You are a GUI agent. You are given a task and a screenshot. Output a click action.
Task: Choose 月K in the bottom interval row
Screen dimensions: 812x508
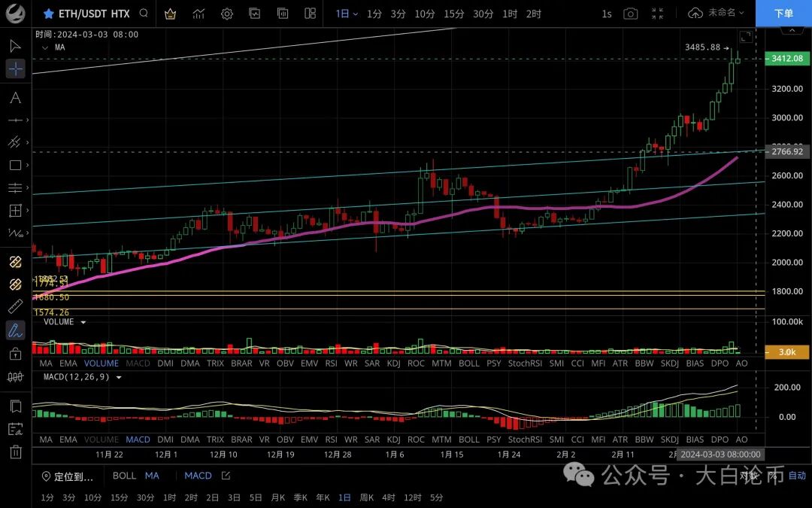point(278,497)
